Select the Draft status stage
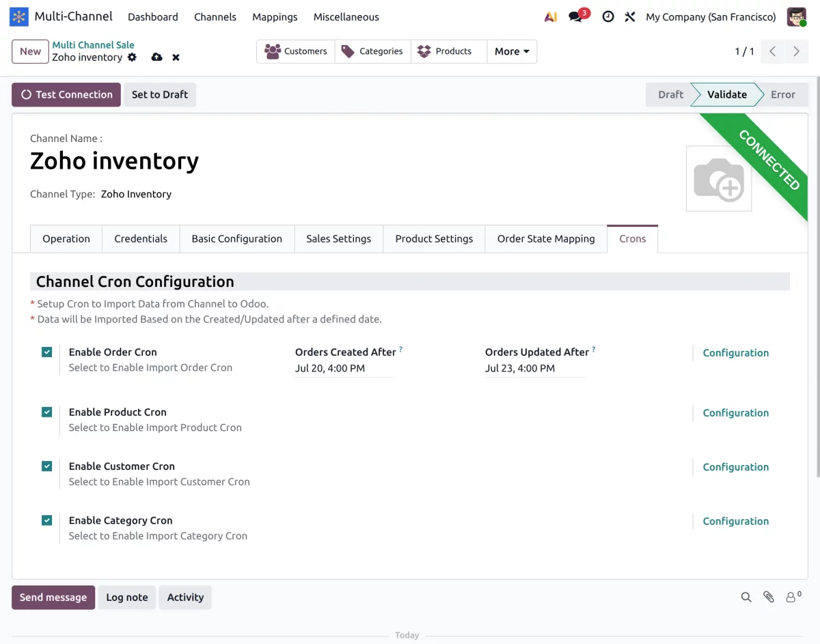The image size is (820, 644). [x=669, y=95]
